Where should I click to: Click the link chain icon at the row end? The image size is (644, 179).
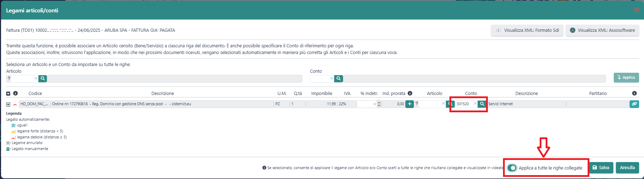point(634,104)
